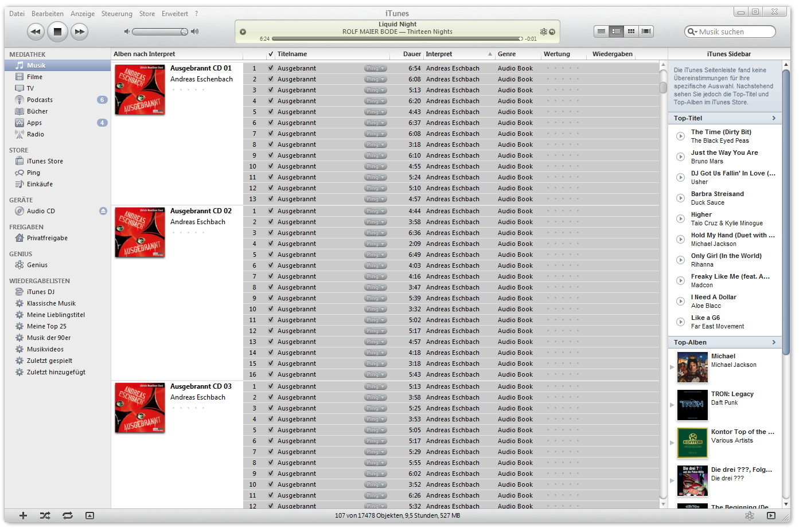The image size is (803, 532).
Task: Click the high volume speaker icon
Action: point(195,32)
